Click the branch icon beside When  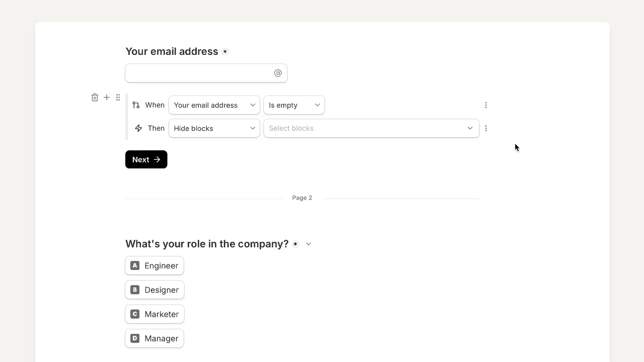click(136, 105)
